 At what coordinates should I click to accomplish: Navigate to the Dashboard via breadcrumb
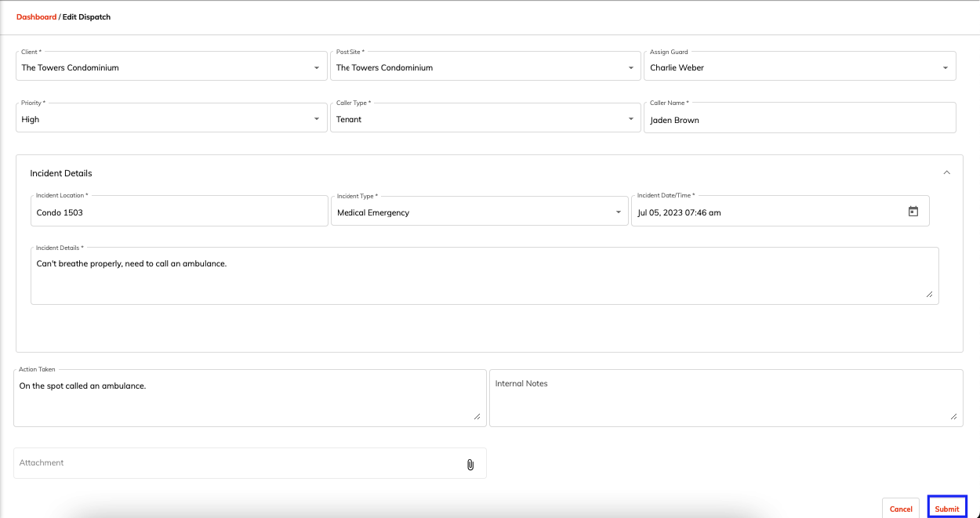pos(36,16)
